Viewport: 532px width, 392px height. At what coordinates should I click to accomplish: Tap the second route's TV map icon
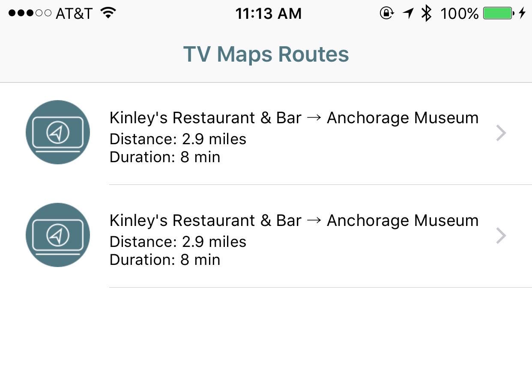[58, 235]
